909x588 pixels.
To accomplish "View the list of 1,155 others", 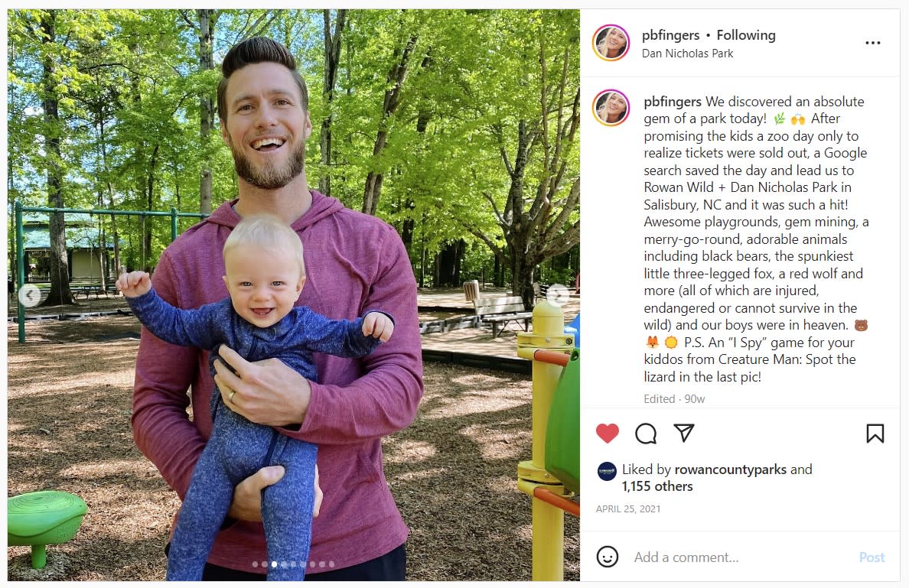I will [656, 486].
